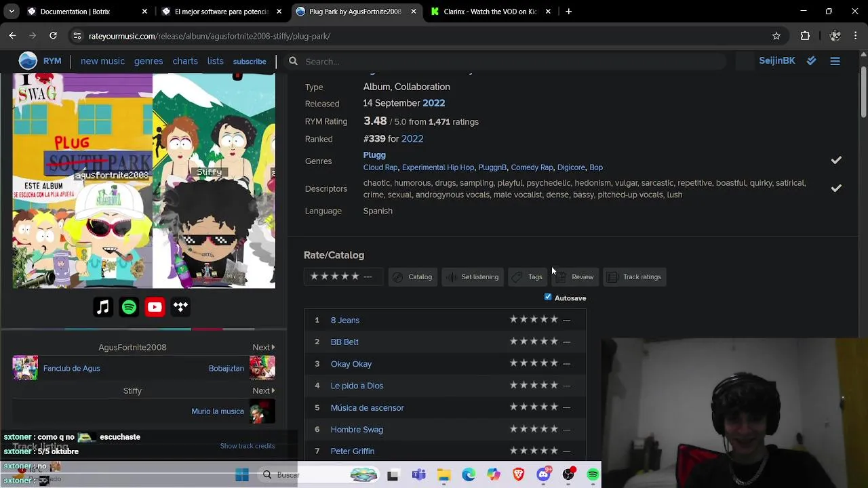Screen dimensions: 868x488
Task: Open the SeijinBK profile link
Action: coord(777,61)
